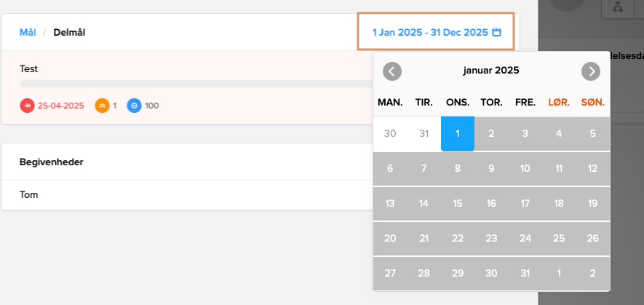The width and height of the screenshot is (644, 305).
Task: Open the Mål breadcrumb link
Action: 28,32
